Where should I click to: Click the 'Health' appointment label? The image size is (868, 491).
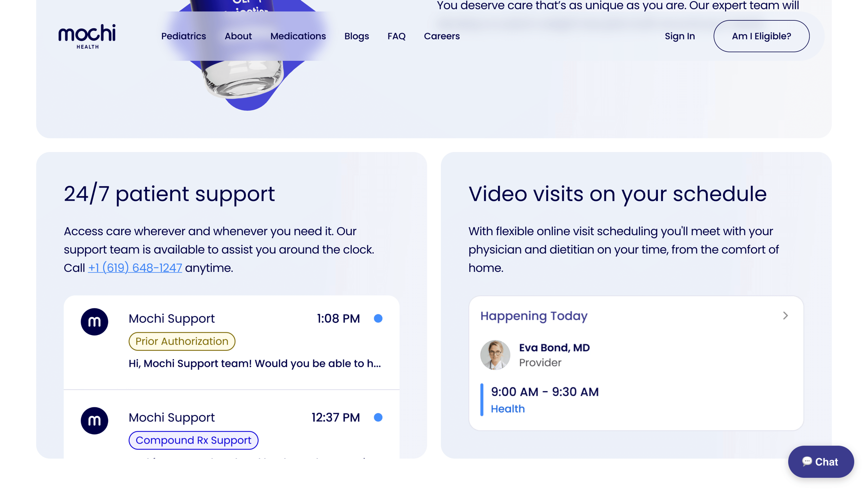507,409
